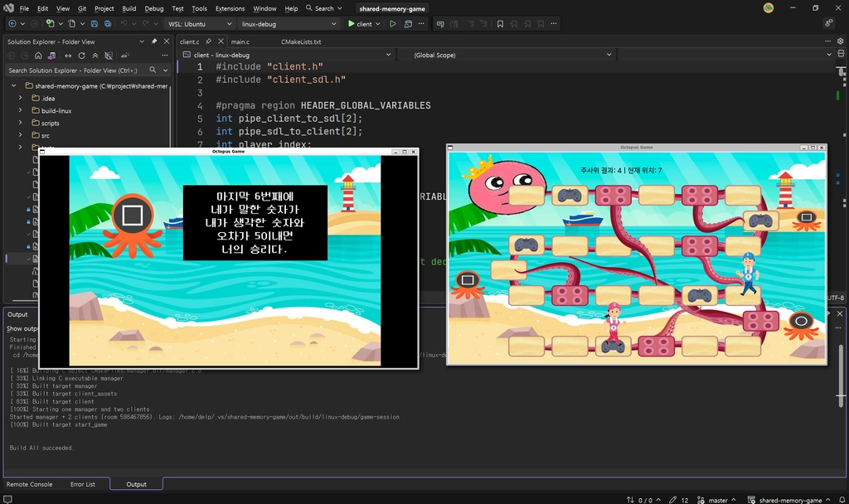Viewport: 849px width, 504px height.
Task: Collapse the shared-memory-game root folder
Action: click(x=13, y=85)
